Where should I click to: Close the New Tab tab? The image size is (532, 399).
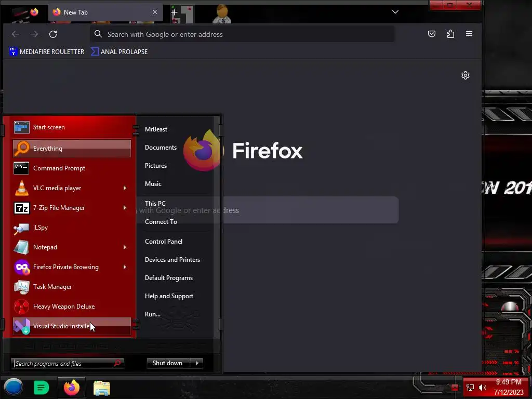[155, 12]
